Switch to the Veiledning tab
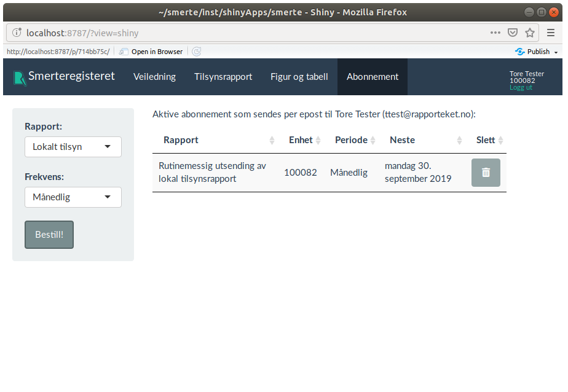Viewport: 568px width, 392px height. pyautogui.click(x=154, y=77)
